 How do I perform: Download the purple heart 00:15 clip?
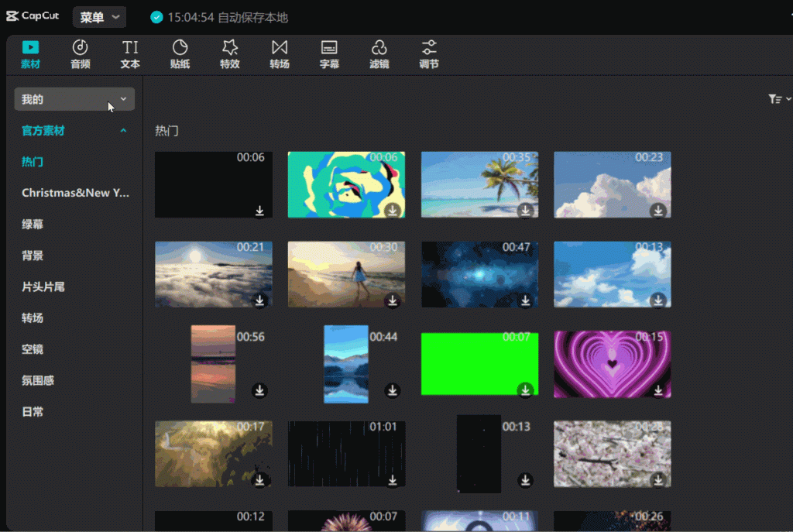click(658, 390)
